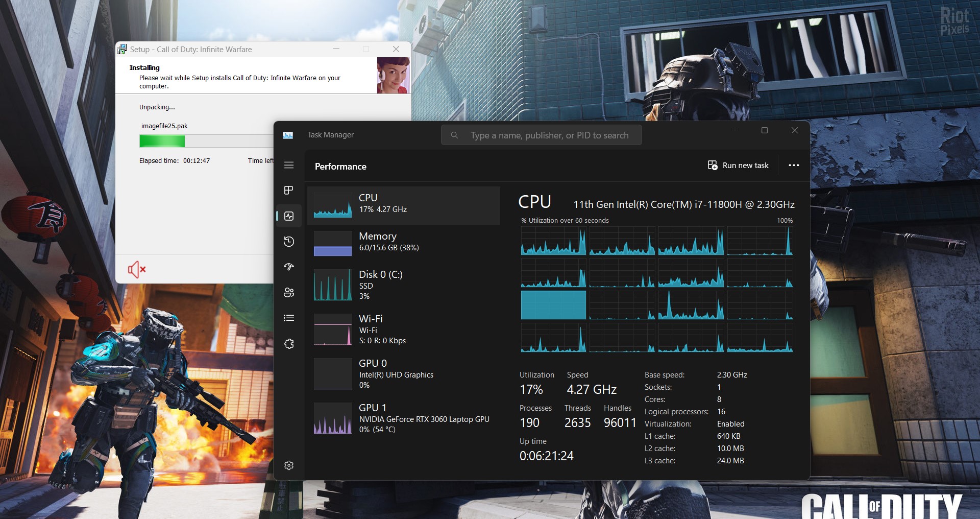
Task: Click the GPU 1 mini graph thumbnail
Action: click(333, 418)
